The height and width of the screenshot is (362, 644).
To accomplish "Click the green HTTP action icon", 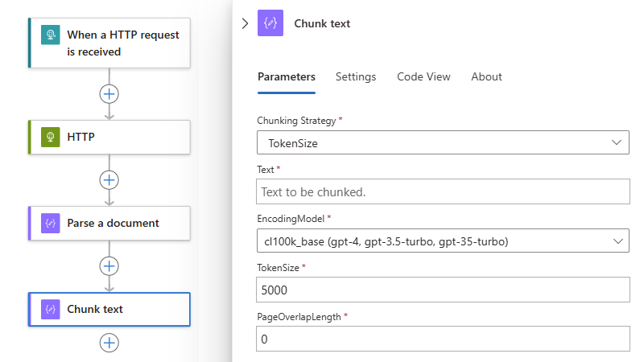I will (x=50, y=137).
